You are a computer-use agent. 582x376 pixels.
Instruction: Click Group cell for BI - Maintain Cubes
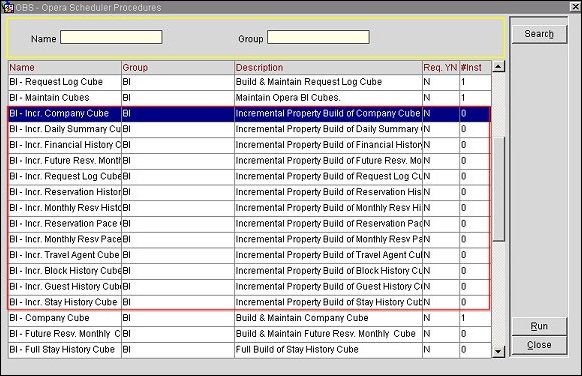point(178,98)
